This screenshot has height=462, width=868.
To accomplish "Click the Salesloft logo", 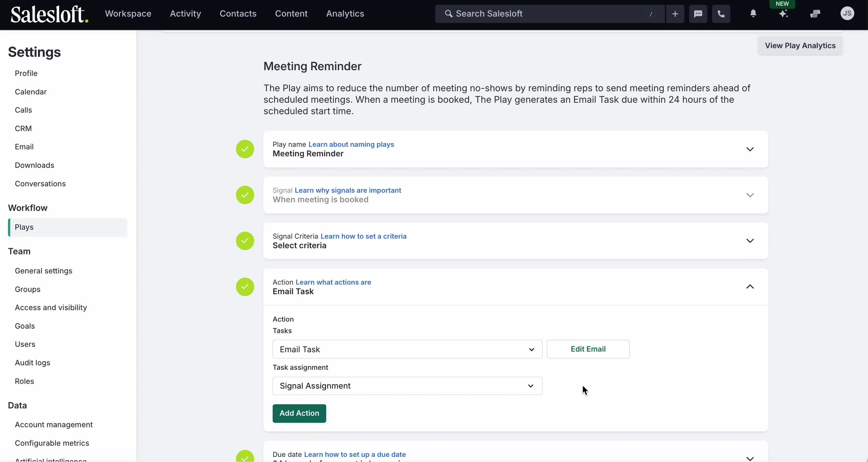I will tap(49, 14).
